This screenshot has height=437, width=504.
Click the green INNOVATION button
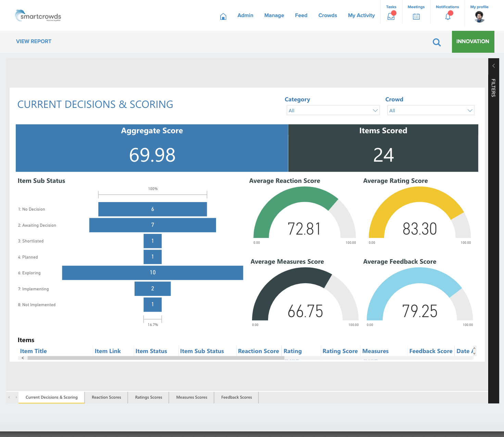click(473, 41)
